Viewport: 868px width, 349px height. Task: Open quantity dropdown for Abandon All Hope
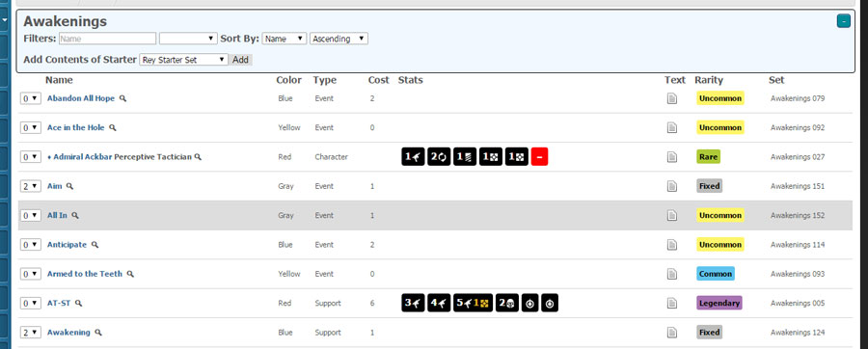point(31,98)
